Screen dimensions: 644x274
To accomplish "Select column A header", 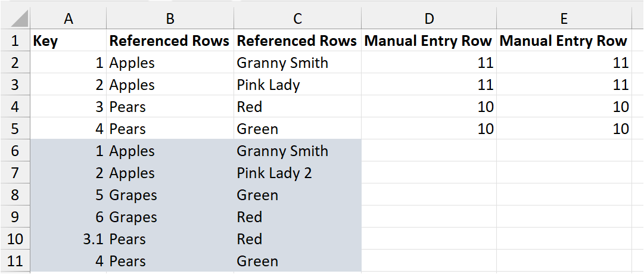I will pyautogui.click(x=69, y=19).
